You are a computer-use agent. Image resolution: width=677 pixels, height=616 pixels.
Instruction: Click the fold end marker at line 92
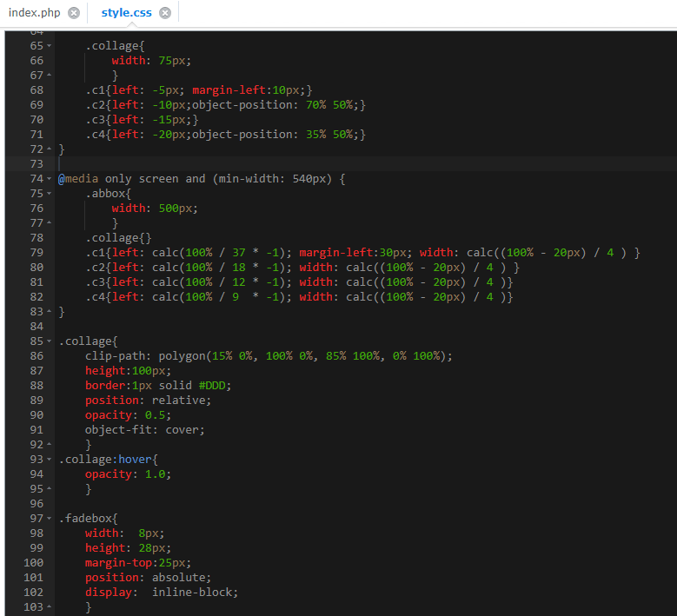pos(50,444)
